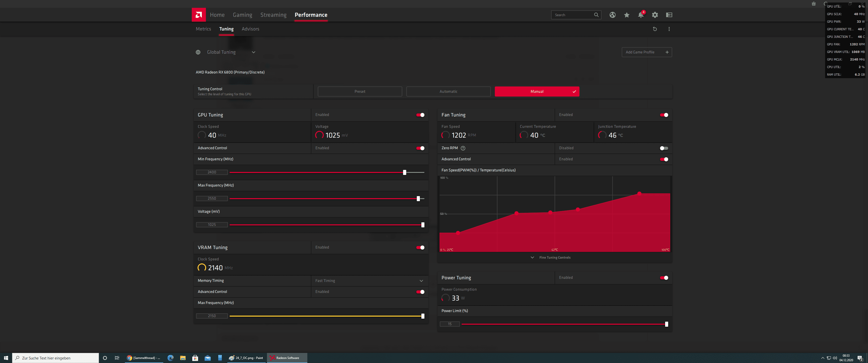The width and height of the screenshot is (868, 363).
Task: Open File Explorer from taskbar
Action: click(x=183, y=358)
